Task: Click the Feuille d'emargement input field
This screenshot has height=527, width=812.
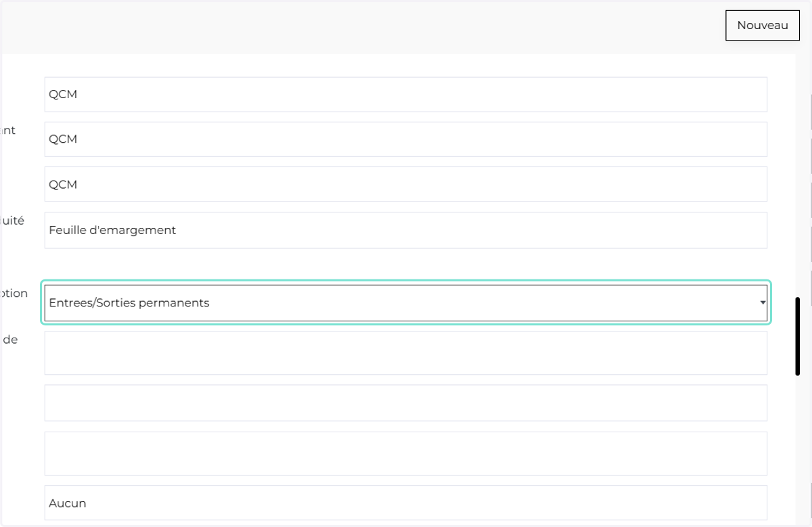Action: [x=406, y=230]
